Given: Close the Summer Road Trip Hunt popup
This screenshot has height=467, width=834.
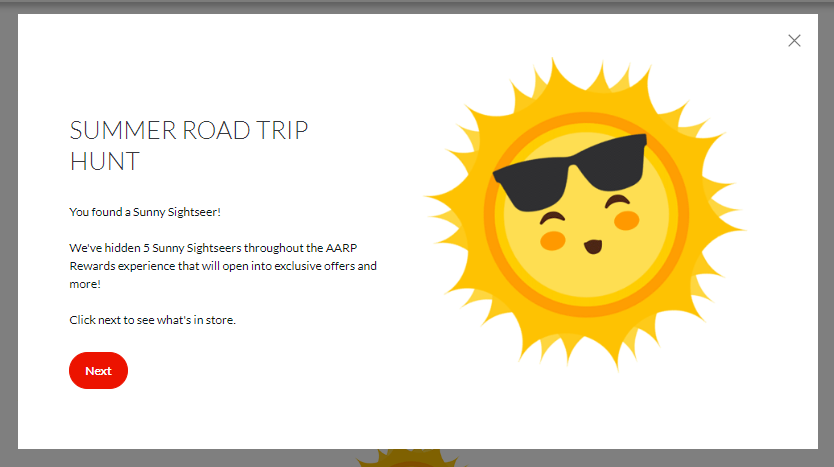Looking at the screenshot, I should click(x=794, y=41).
